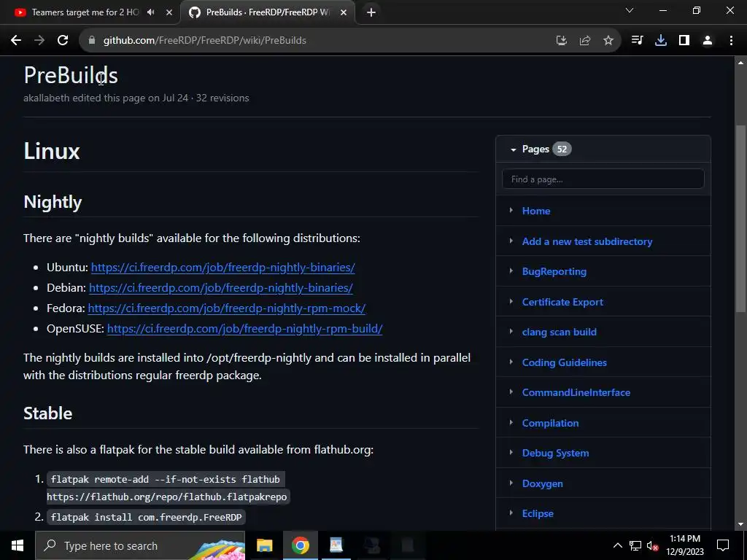Expand the clang scan build arrow
Screen dimensions: 747x560
[x=511, y=332]
